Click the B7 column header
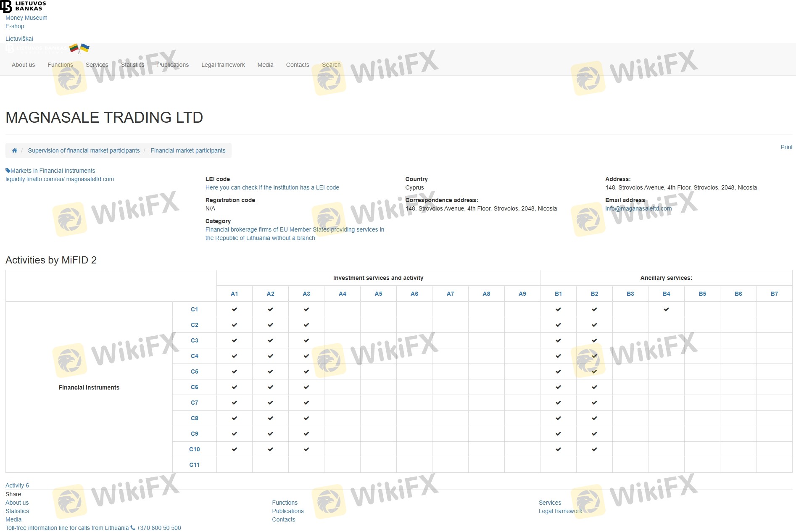 (x=774, y=294)
